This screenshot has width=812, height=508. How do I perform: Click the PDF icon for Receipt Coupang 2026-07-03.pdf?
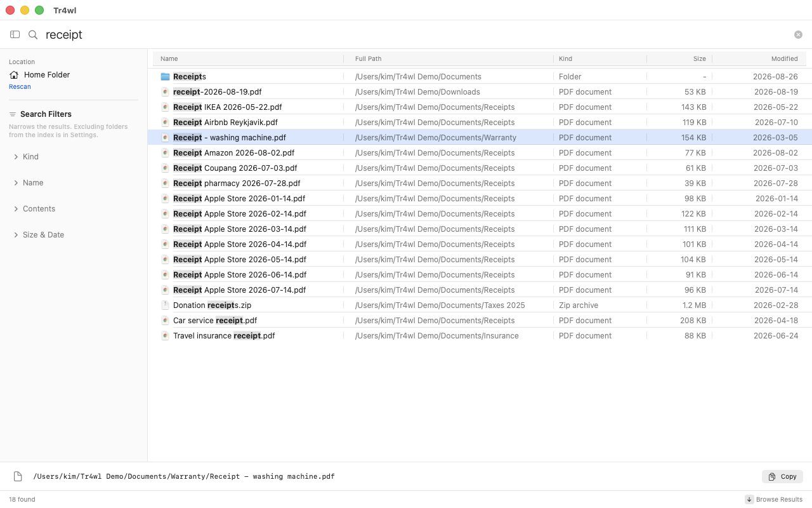pos(165,168)
